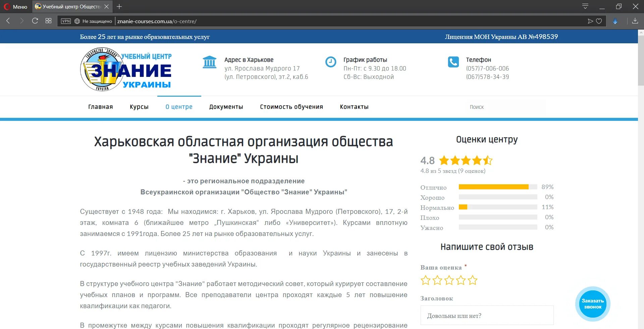Image resolution: width=644 pixels, height=329 pixels.
Task: Open a new tab with the plus button
Action: [x=119, y=7]
